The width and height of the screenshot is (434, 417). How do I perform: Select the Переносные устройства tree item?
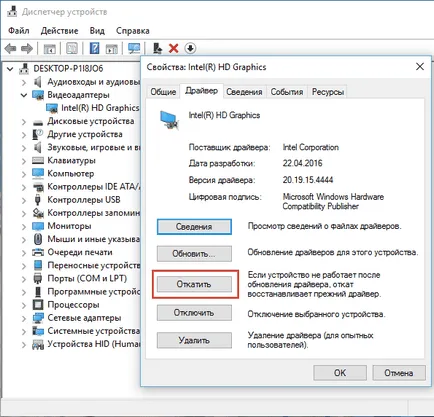click(94, 265)
